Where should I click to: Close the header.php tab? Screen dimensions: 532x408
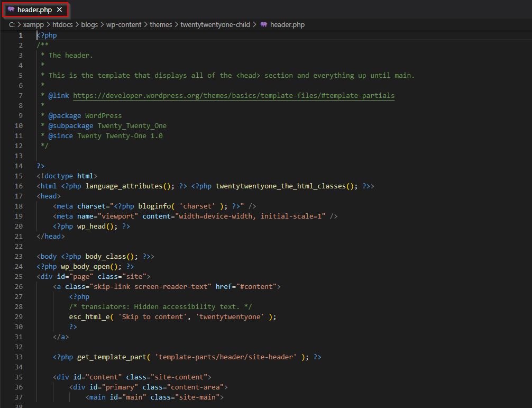click(x=59, y=10)
